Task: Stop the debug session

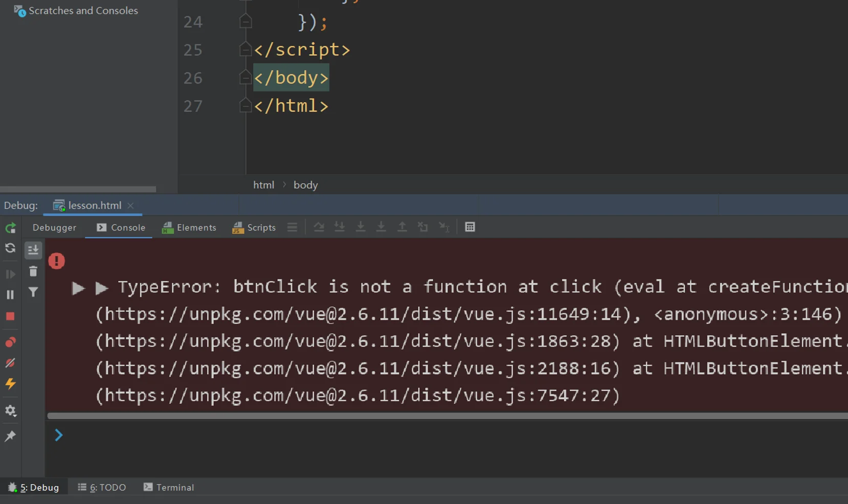Action: pyautogui.click(x=10, y=316)
